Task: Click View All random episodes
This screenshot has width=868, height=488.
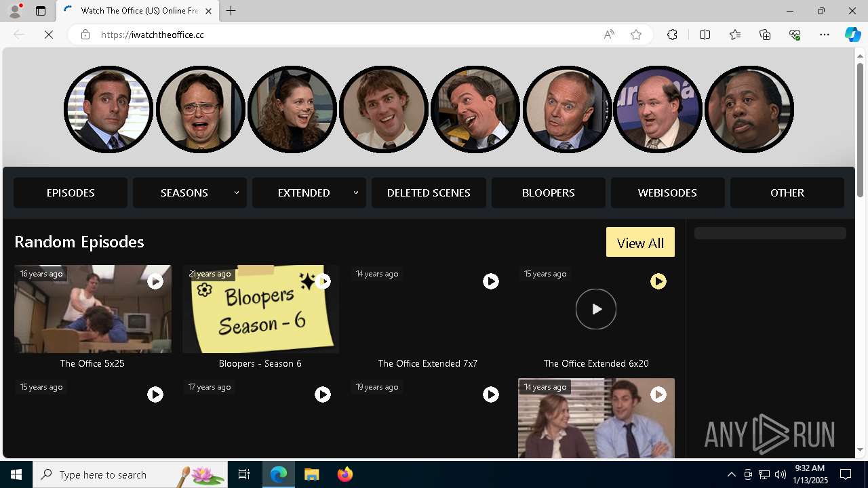Action: tap(640, 242)
